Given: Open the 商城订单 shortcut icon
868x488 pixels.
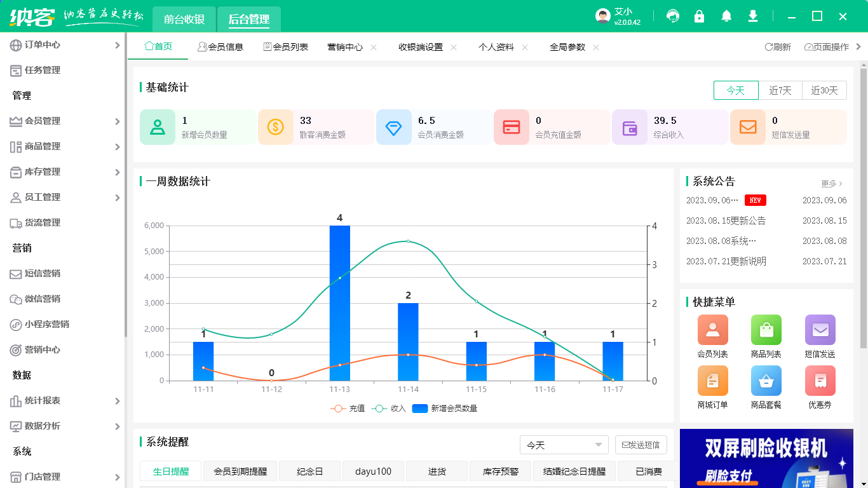Looking at the screenshot, I should coord(712,381).
